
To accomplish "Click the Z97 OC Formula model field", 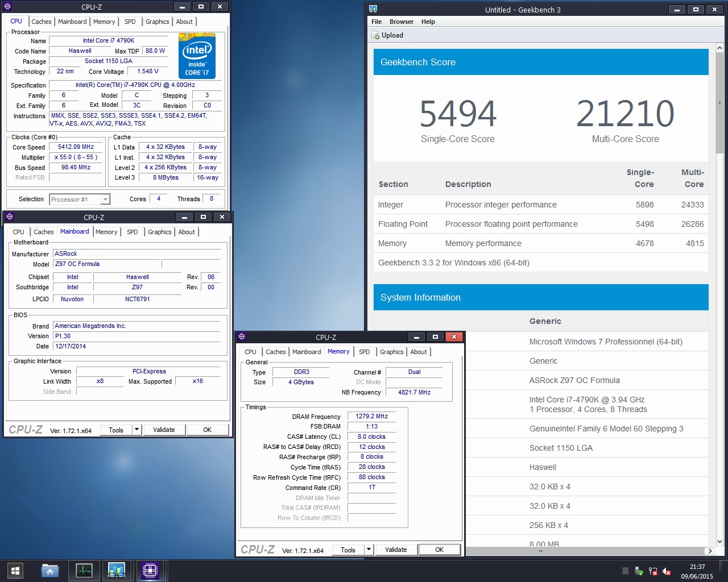I will (106, 264).
